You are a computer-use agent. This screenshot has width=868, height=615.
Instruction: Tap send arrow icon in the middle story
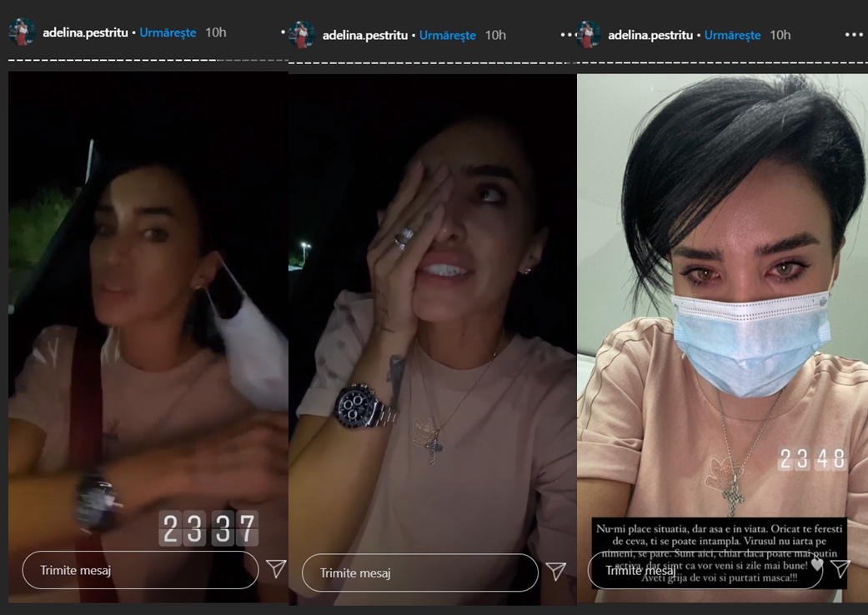(556, 572)
